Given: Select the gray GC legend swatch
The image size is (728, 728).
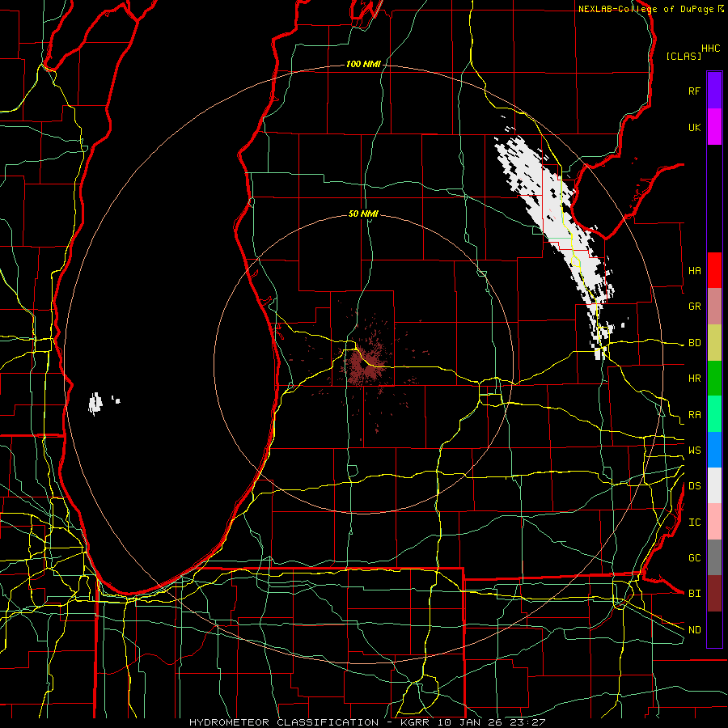Looking at the screenshot, I should (x=714, y=557).
